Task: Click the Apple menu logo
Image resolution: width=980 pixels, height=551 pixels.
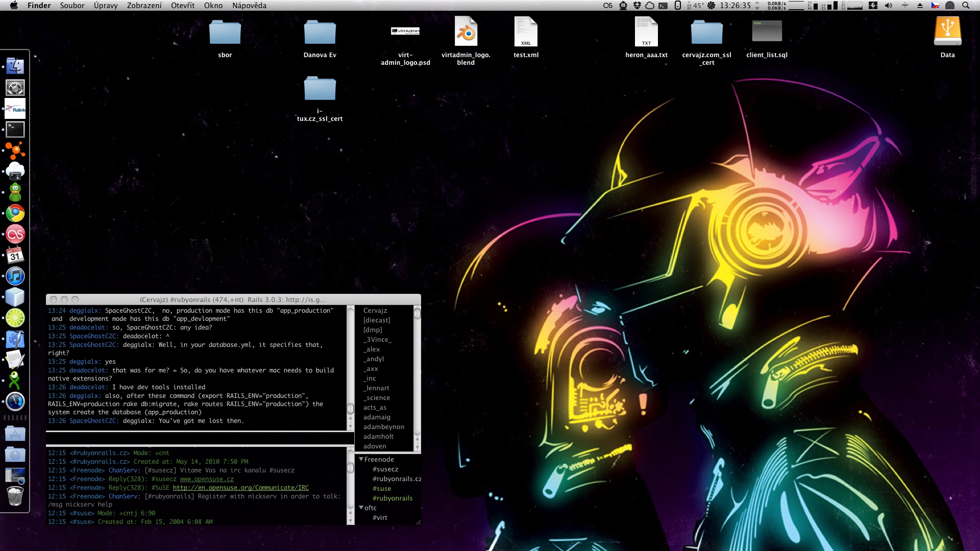Action: pos(14,5)
